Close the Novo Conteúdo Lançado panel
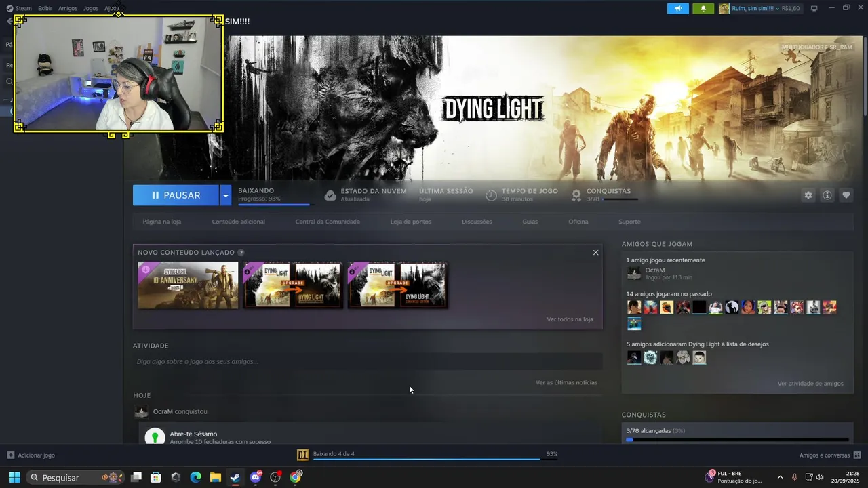868x488 pixels. point(595,252)
